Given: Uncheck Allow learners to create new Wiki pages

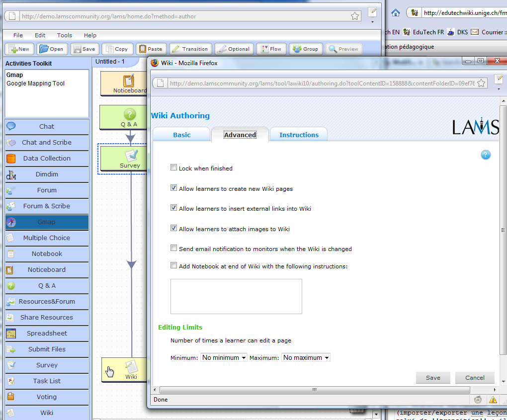Looking at the screenshot, I should (173, 188).
